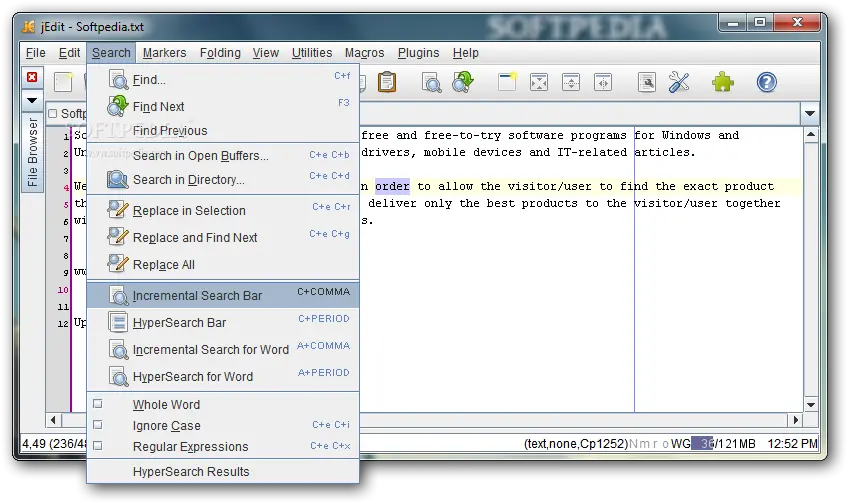Viewport: 848px width, 504px height.
Task: Click the plugin manager puzzle-piece icon
Action: [x=722, y=83]
